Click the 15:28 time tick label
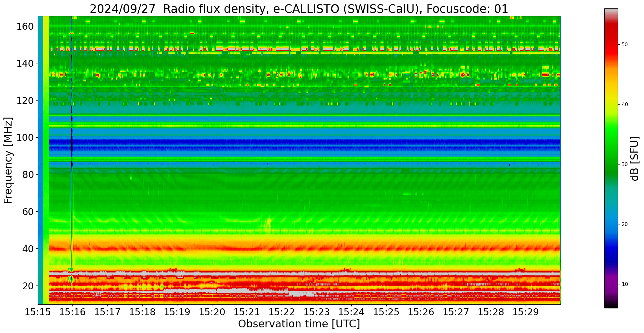Screen dimensions: 644x333 click(491, 311)
